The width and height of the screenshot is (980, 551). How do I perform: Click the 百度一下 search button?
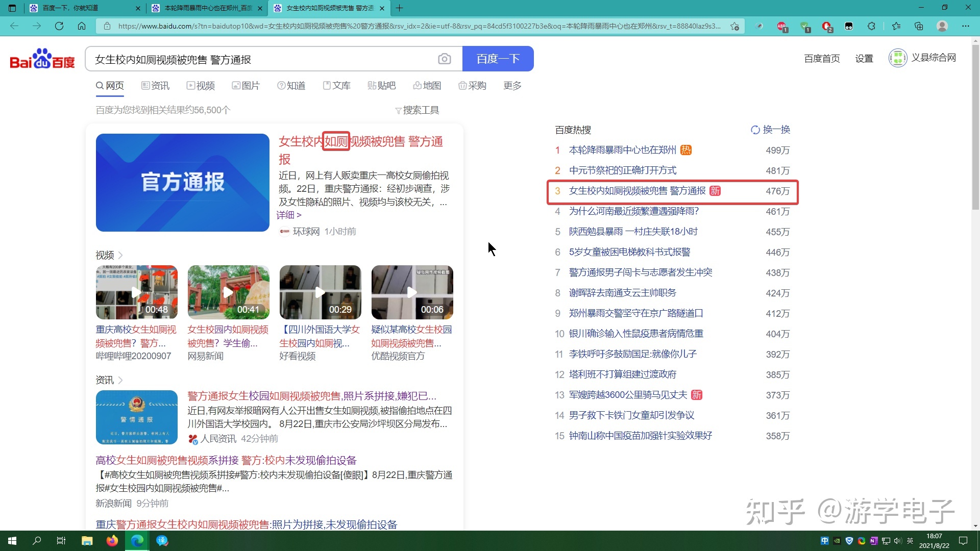[x=498, y=59]
